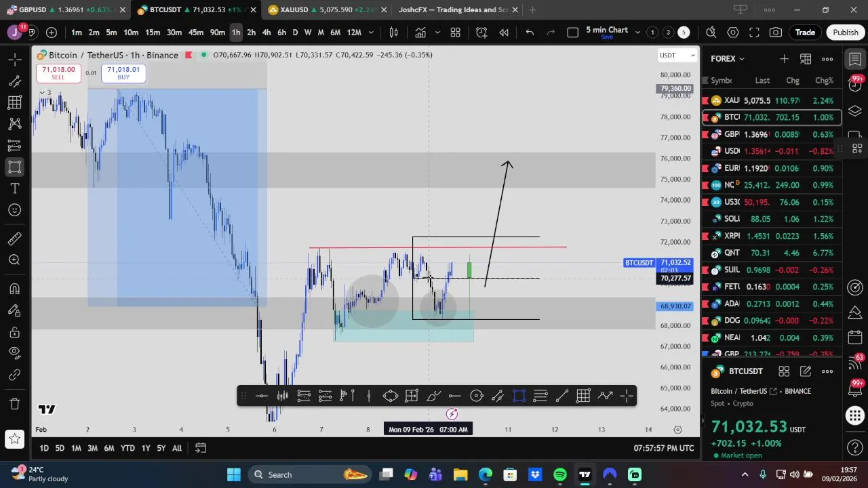Click the Trade button
868x488 pixels.
pos(805,33)
